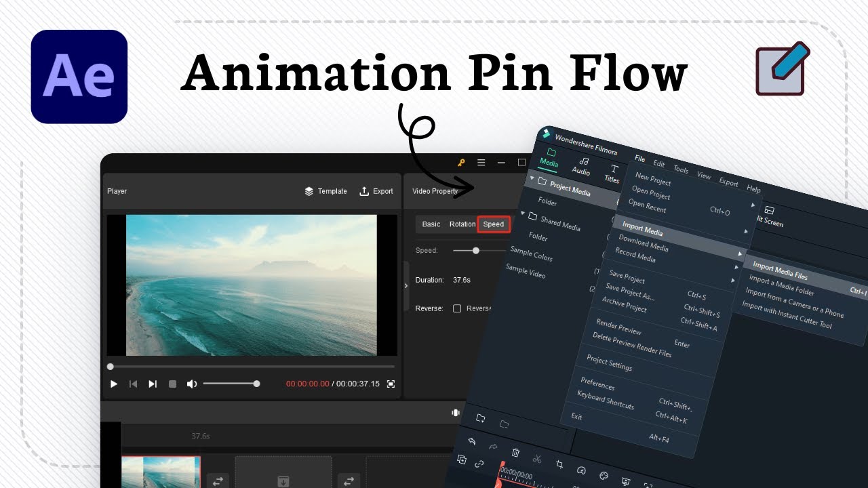
Task: Click Save Project As in File menu
Action: (630, 291)
